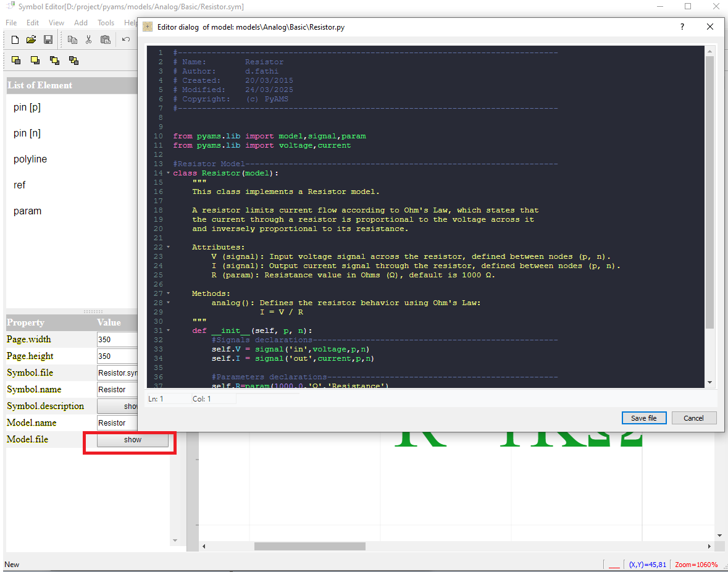This screenshot has width=728, height=572.
Task: Open a symbol file with folder icon
Action: coord(31,40)
